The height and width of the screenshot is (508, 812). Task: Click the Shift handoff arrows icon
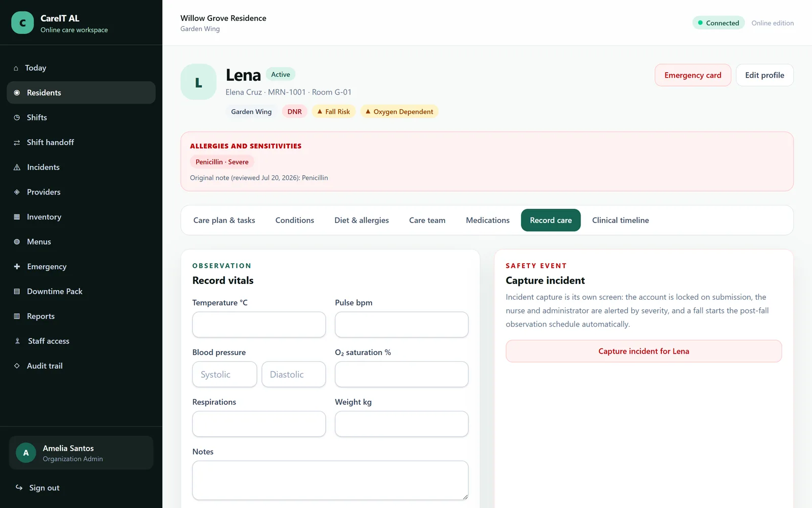pyautogui.click(x=17, y=142)
